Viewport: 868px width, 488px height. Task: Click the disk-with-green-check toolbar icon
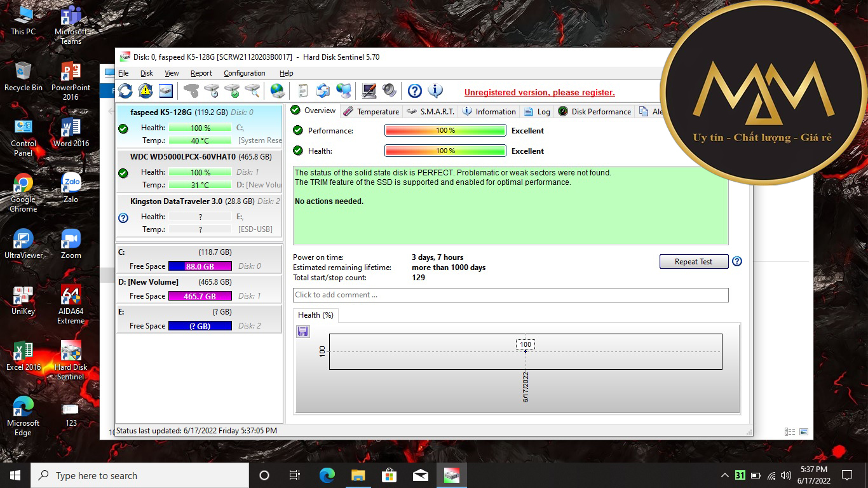232,91
